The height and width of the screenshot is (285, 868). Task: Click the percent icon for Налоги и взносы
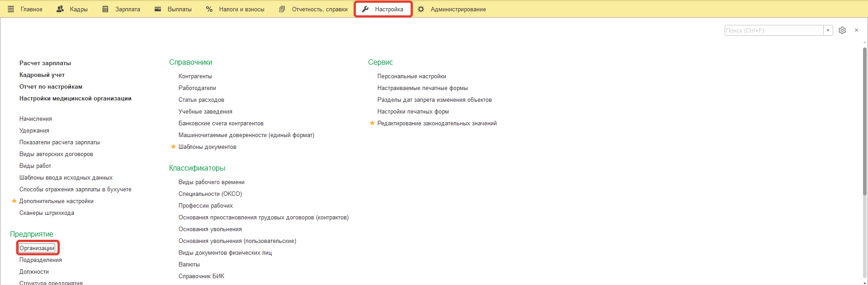pyautogui.click(x=209, y=9)
